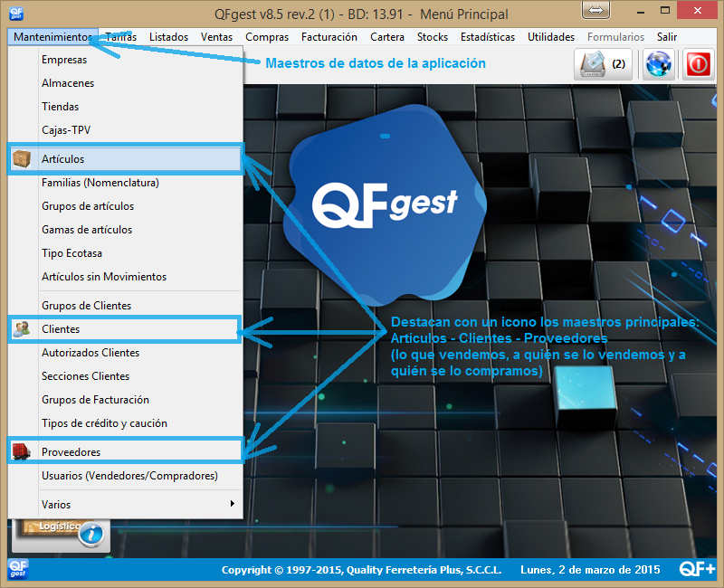Click the Proveedores red truck icon
Screen dimensions: 724x588
click(21, 451)
